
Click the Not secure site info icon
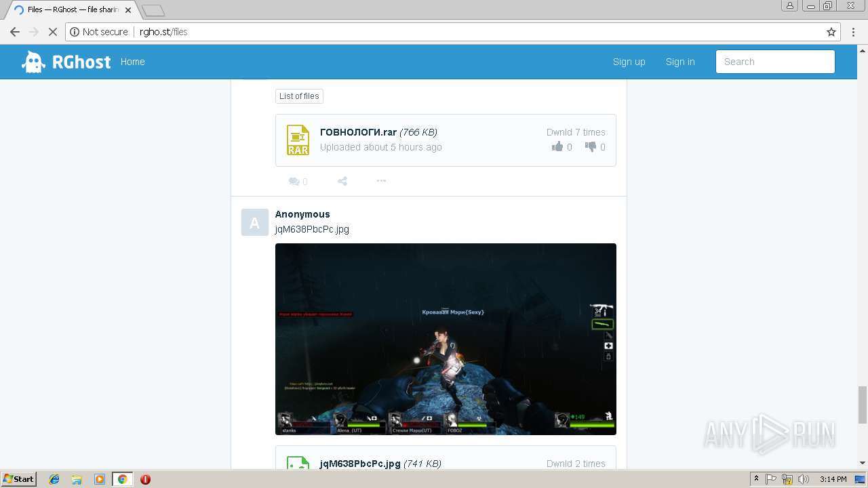tap(75, 32)
